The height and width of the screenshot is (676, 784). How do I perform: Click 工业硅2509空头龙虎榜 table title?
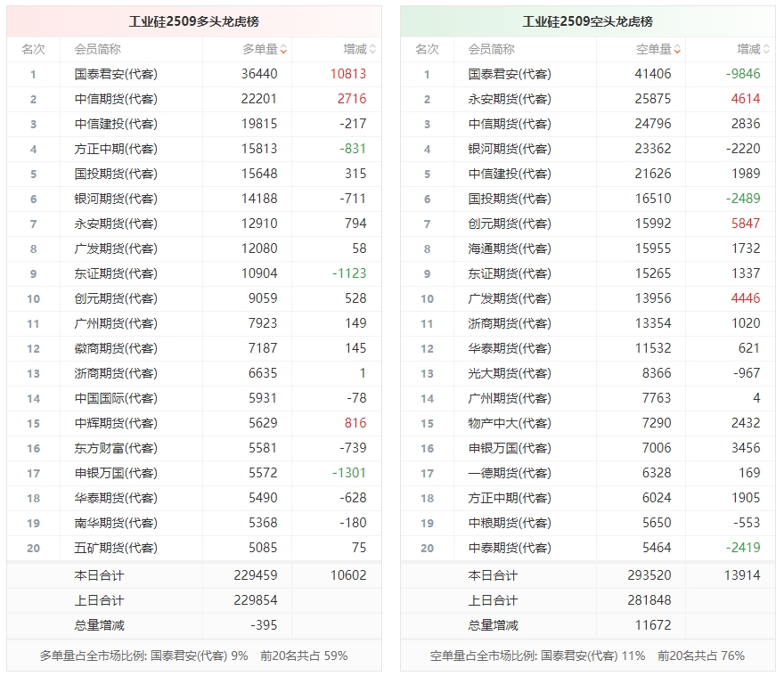coord(587,21)
